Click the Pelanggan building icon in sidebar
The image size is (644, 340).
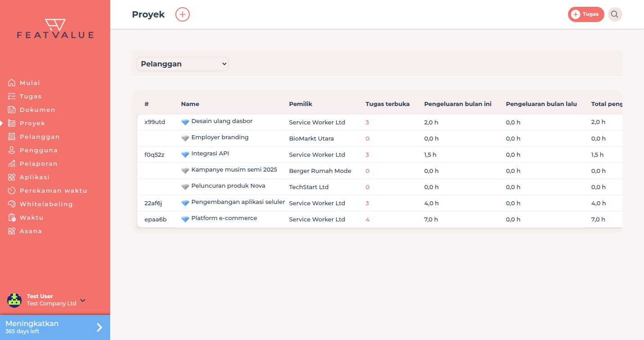pos(12,137)
